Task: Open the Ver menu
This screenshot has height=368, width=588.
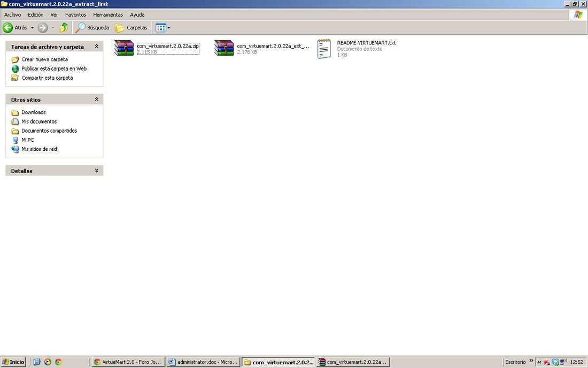Action: (55, 14)
